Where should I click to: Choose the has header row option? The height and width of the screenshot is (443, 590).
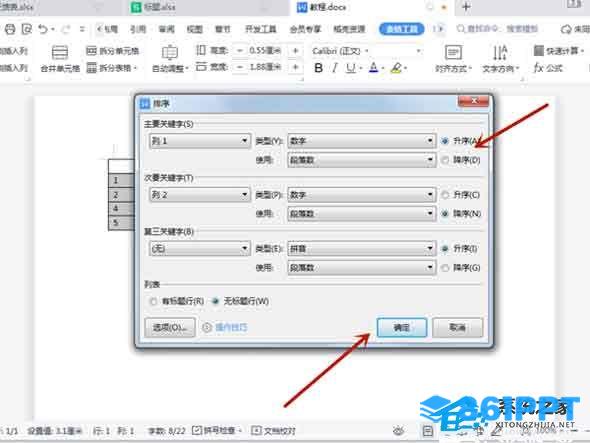click(153, 301)
